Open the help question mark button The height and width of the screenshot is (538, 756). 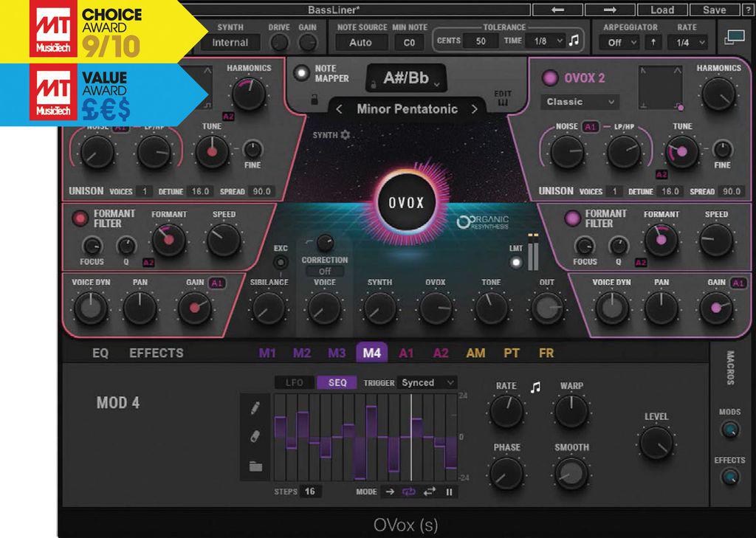click(x=748, y=10)
